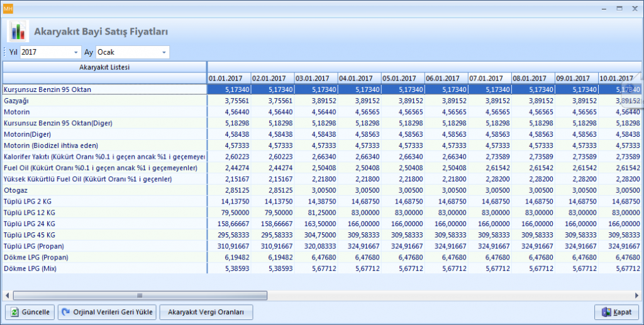The image size is (644, 325).
Task: Click Motorin price cell under 01.01.2017
Action: pyautogui.click(x=229, y=112)
